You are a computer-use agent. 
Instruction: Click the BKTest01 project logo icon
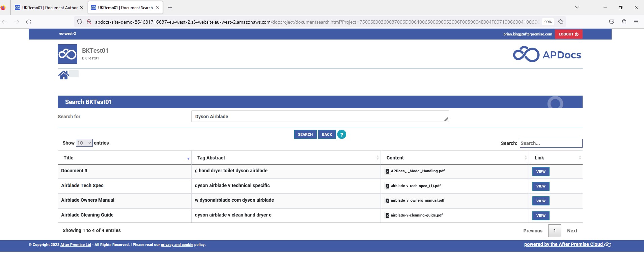pos(67,54)
